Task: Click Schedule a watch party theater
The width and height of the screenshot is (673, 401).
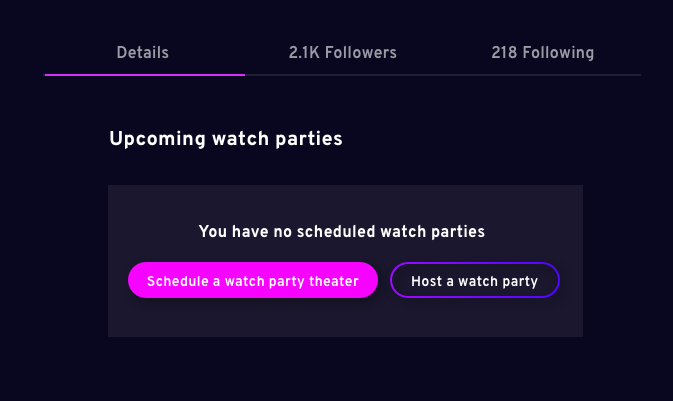Action: (253, 280)
